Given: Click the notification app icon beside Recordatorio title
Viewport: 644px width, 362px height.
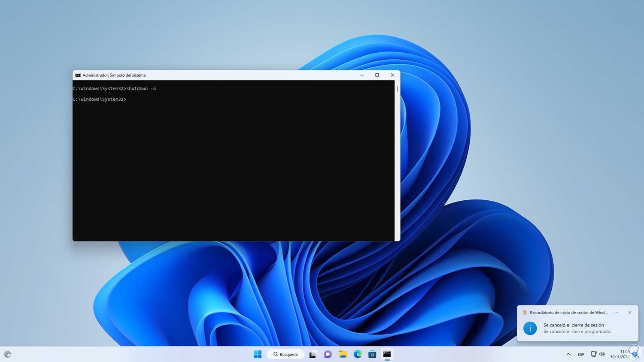Looking at the screenshot, I should point(525,313).
